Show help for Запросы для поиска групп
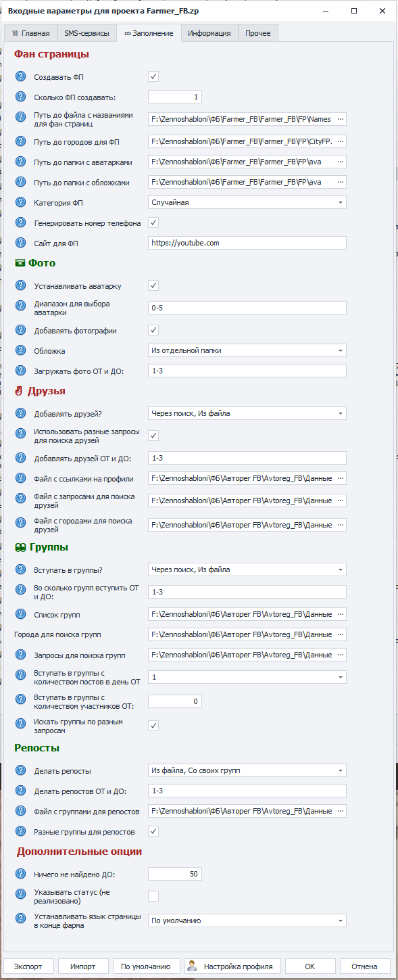Image resolution: width=398 pixels, height=980 pixels. tap(21, 655)
